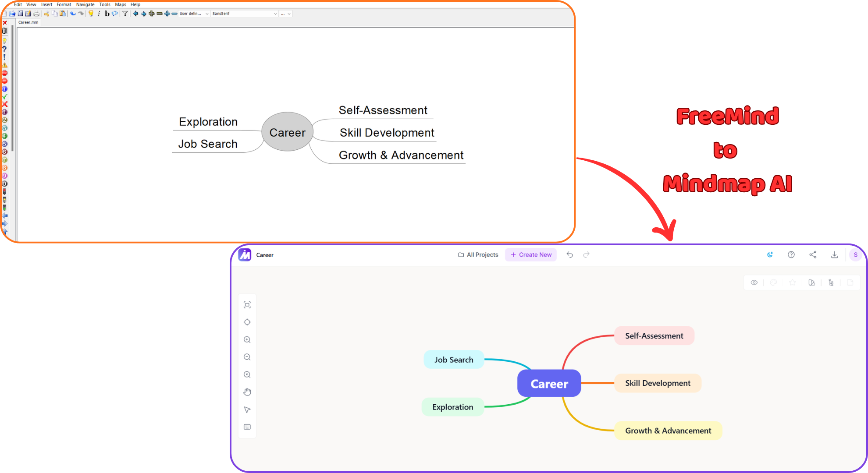The height and width of the screenshot is (473, 868).
Task: Click the blue right arrow in FreeMind top toolbar
Action: pyautogui.click(x=144, y=14)
